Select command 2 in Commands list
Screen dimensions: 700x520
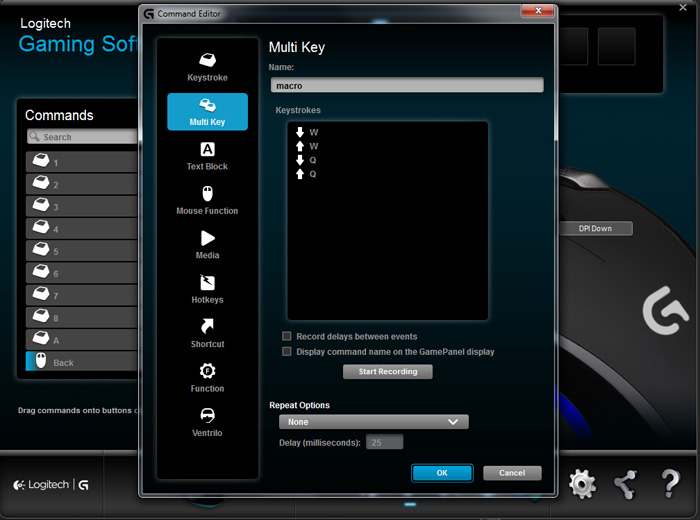point(81,184)
